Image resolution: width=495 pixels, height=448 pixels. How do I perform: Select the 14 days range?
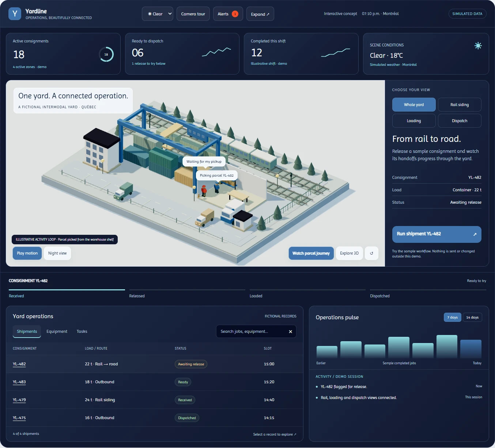[x=472, y=317]
